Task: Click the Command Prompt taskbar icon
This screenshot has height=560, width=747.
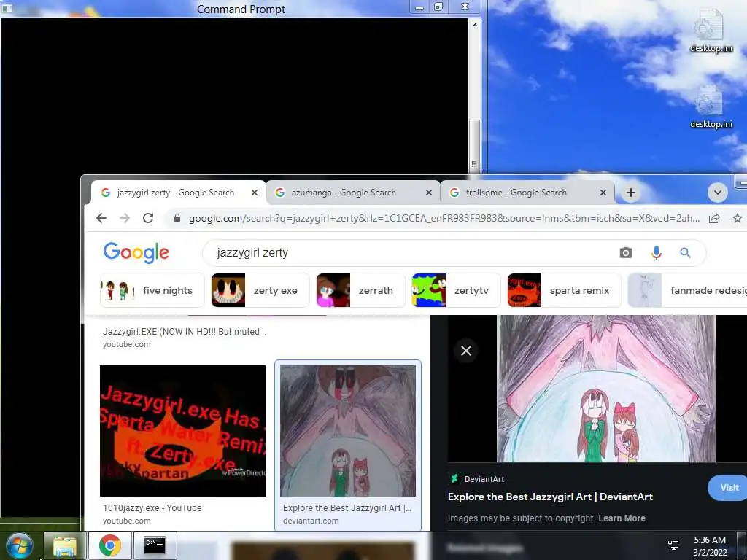Action: pyautogui.click(x=155, y=545)
